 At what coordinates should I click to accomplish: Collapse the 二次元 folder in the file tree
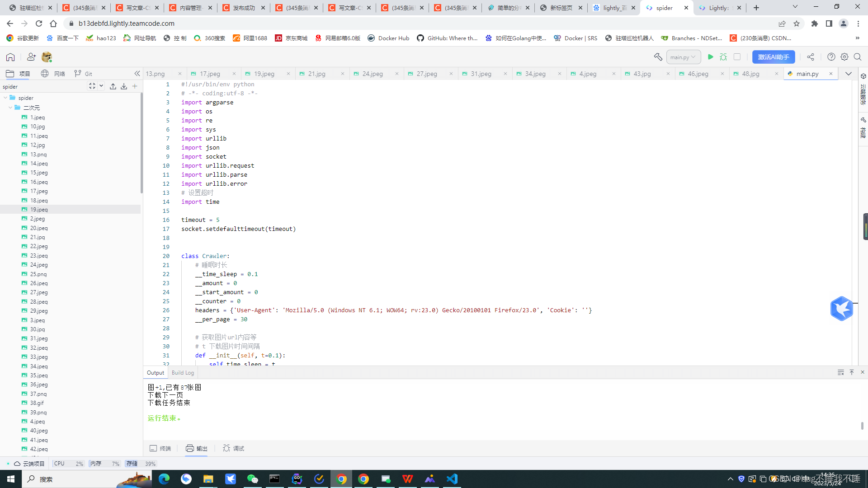(10, 108)
